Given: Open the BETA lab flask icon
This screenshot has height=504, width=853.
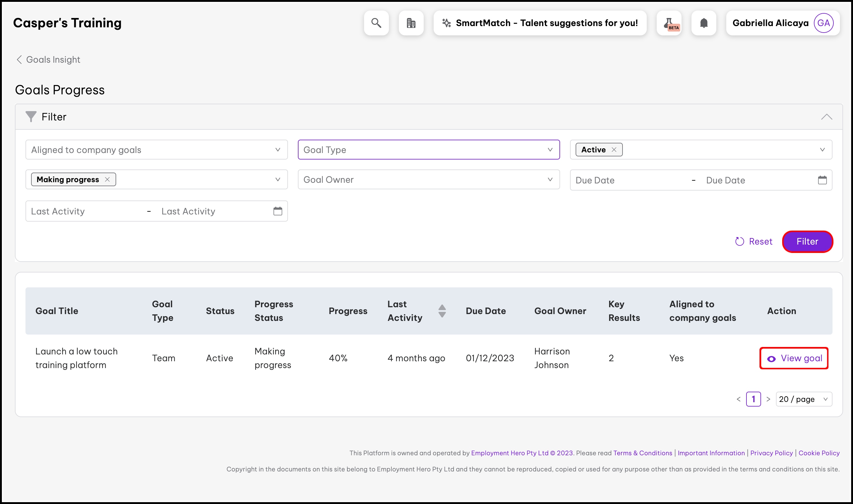Looking at the screenshot, I should point(669,23).
